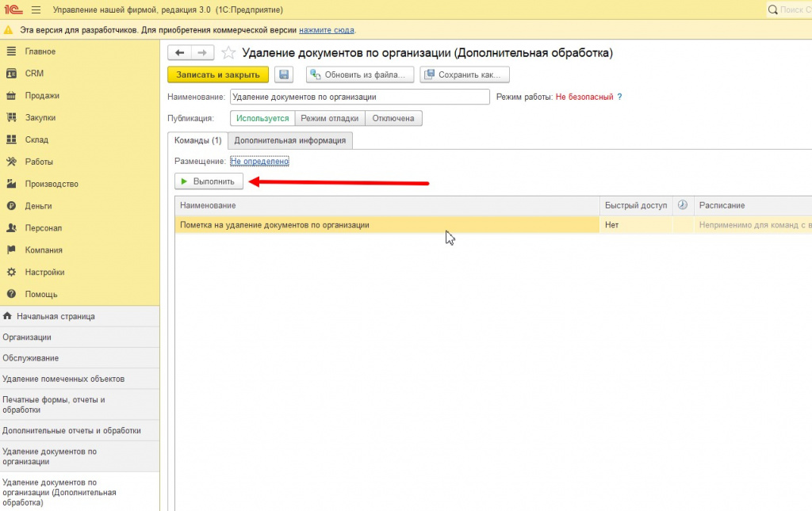Viewport: 812px width, 511px height.
Task: Select the Пометка на удаление документов row
Action: pyautogui.click(x=387, y=225)
